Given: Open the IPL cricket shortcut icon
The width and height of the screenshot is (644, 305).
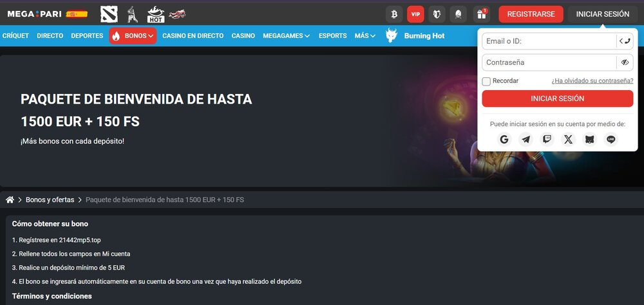Looking at the screenshot, I should [132, 14].
